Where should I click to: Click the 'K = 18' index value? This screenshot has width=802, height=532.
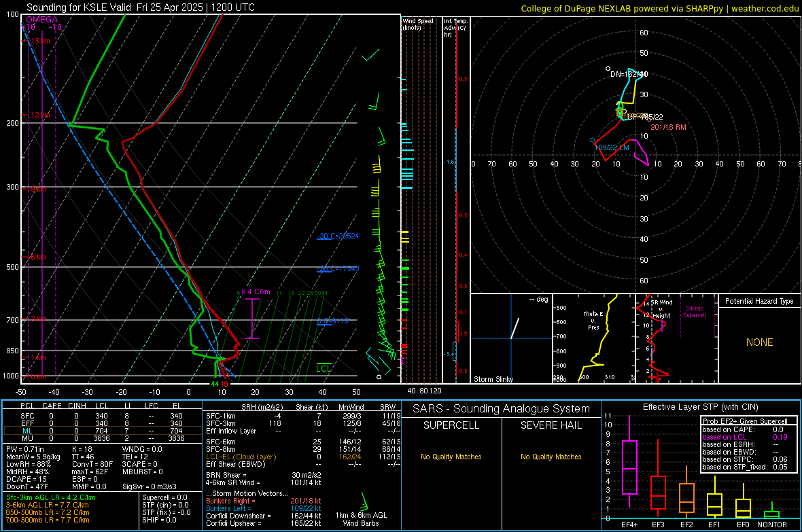tap(82, 449)
